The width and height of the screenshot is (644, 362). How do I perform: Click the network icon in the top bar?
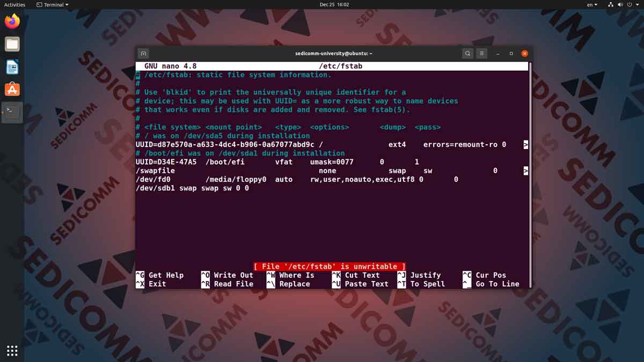611,4
